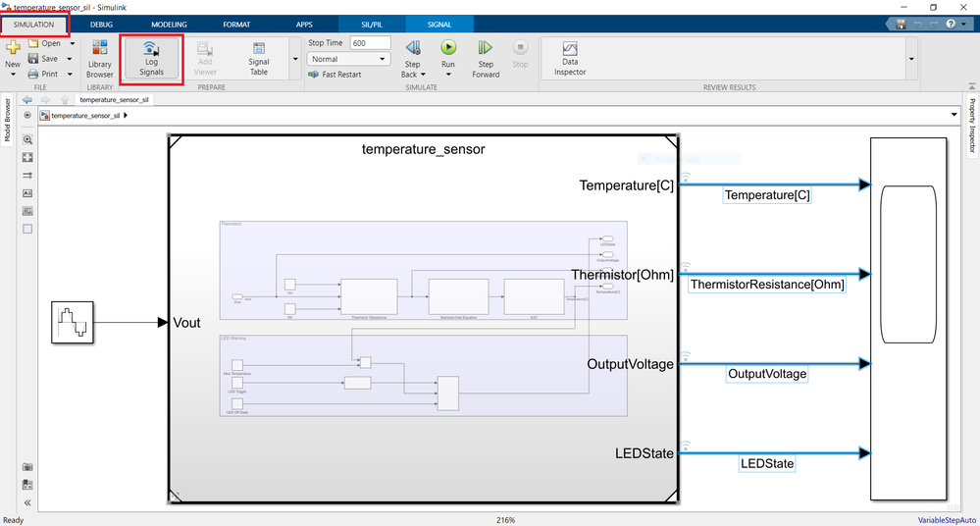Image resolution: width=980 pixels, height=526 pixels.
Task: Switch to the Modeling tab
Action: [169, 25]
